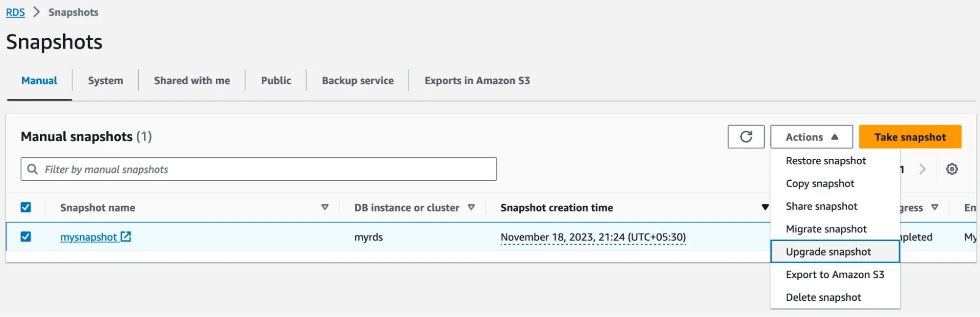Collapse the Actions dropdown menu

click(x=811, y=137)
